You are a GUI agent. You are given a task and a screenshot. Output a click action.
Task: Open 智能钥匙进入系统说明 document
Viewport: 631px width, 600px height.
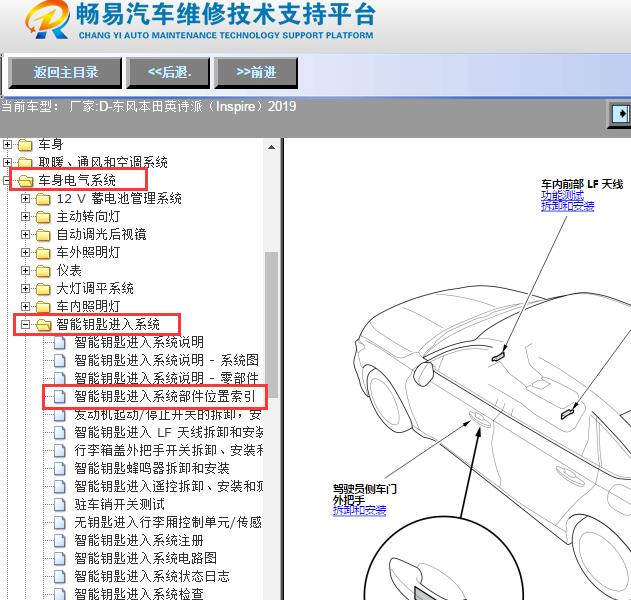[x=139, y=342]
